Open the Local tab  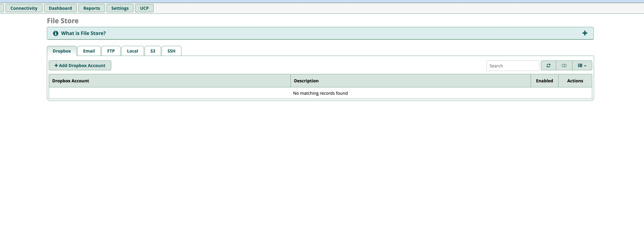click(x=132, y=51)
